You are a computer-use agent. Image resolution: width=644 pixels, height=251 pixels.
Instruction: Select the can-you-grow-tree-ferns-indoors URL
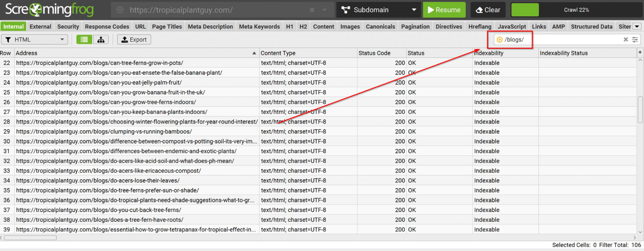click(106, 102)
